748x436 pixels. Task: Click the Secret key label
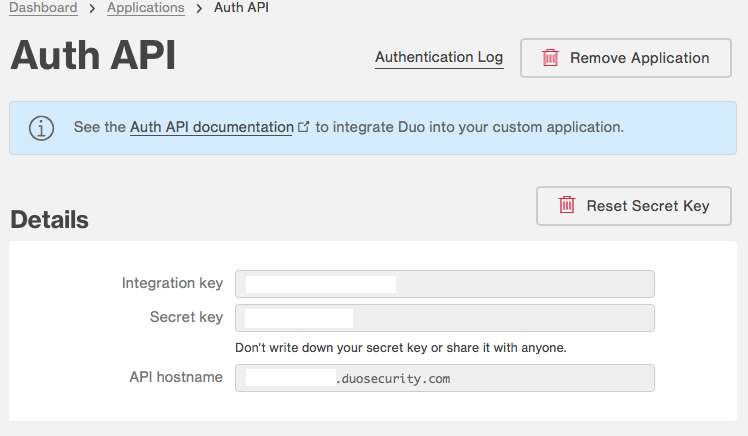coord(187,317)
